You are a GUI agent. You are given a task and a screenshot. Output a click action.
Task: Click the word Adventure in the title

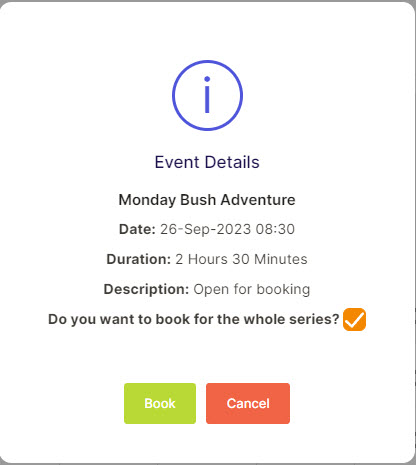point(258,200)
